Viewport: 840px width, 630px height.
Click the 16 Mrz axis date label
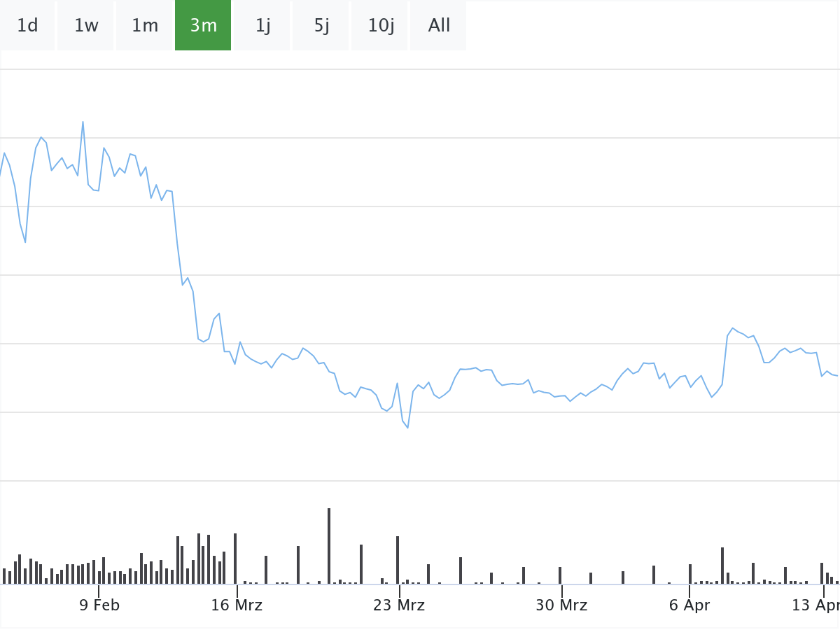click(237, 605)
